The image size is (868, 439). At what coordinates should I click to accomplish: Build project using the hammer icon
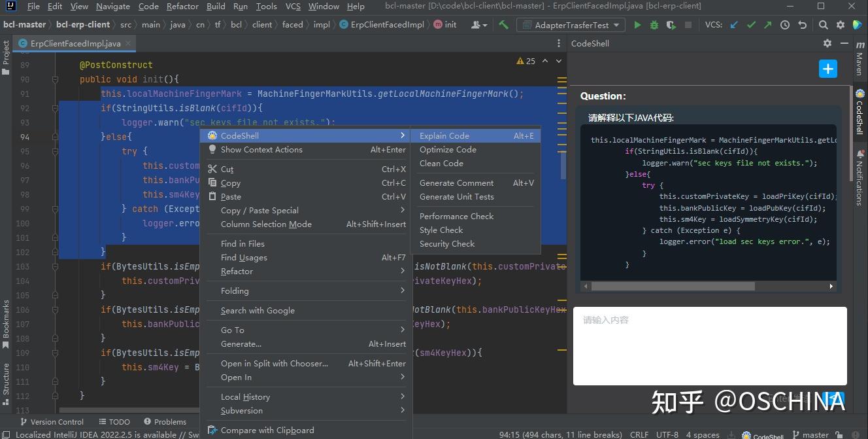[503, 25]
